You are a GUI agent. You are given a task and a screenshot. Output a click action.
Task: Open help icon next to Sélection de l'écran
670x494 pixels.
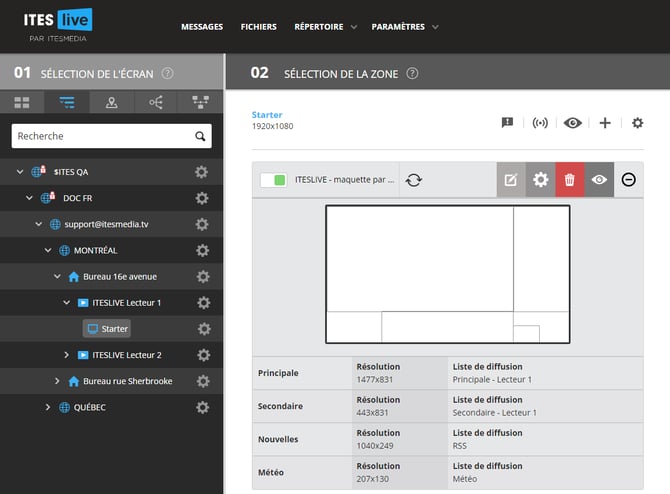pos(167,73)
